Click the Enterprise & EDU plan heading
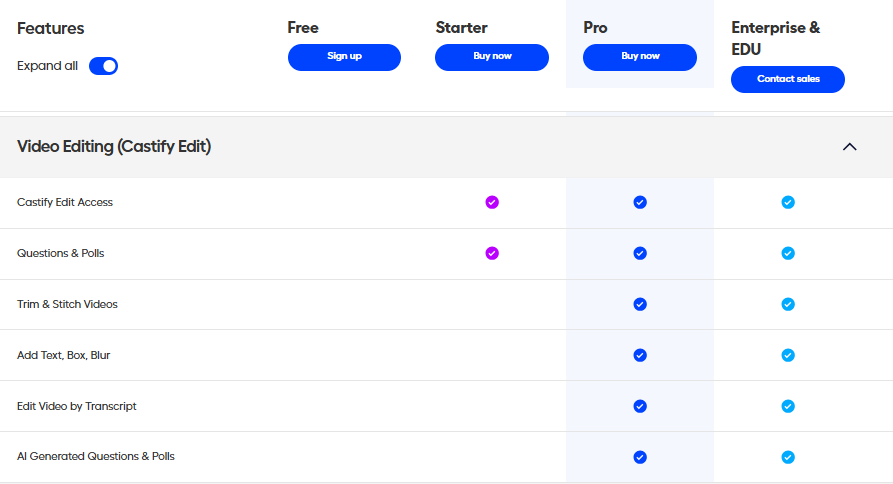Viewport: 893px width, 484px height. point(775,37)
